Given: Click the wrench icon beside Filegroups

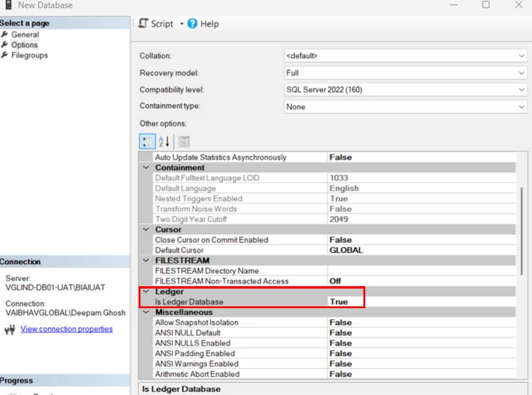Looking at the screenshot, I should coord(5,55).
